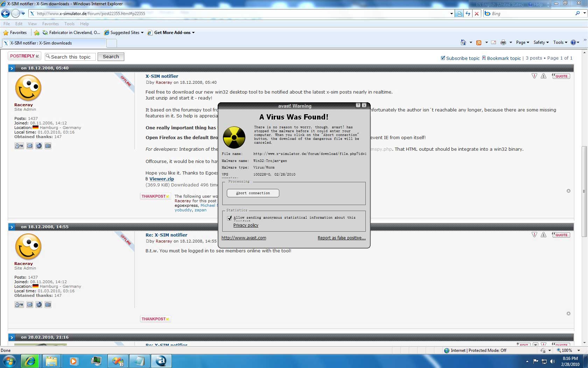The height and width of the screenshot is (368, 588).
Task: Open the zoom level 100% dropdown
Action: click(x=579, y=350)
